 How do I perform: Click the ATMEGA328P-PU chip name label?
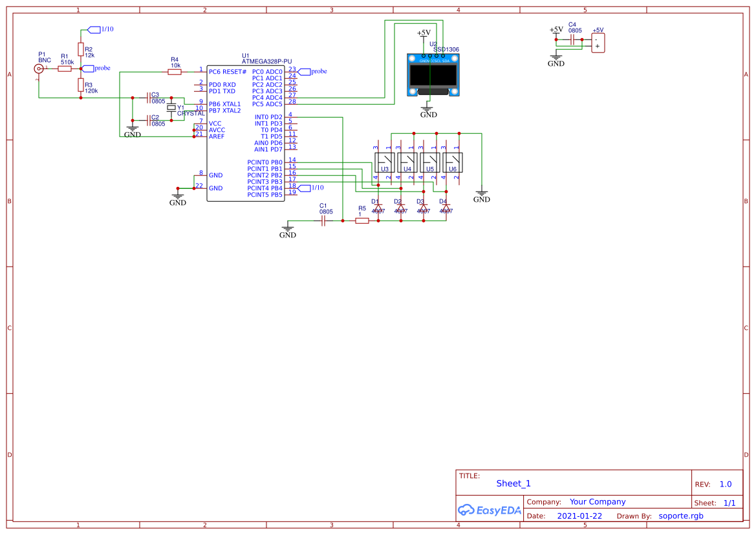click(266, 61)
